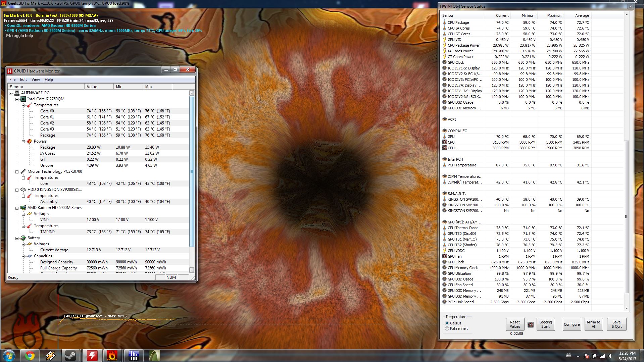Collapse the Micron Technology PC3-10700 node
The height and width of the screenshot is (362, 644).
(x=17, y=171)
